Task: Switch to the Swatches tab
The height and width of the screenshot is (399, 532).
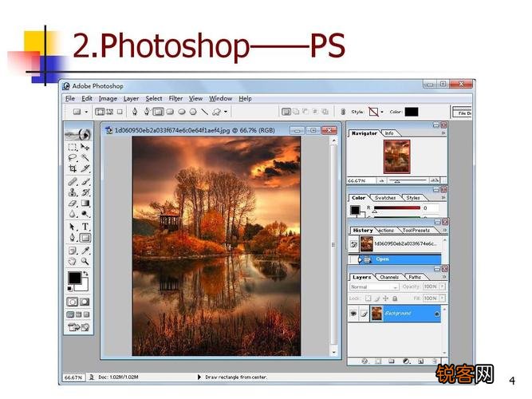Action: (385, 198)
